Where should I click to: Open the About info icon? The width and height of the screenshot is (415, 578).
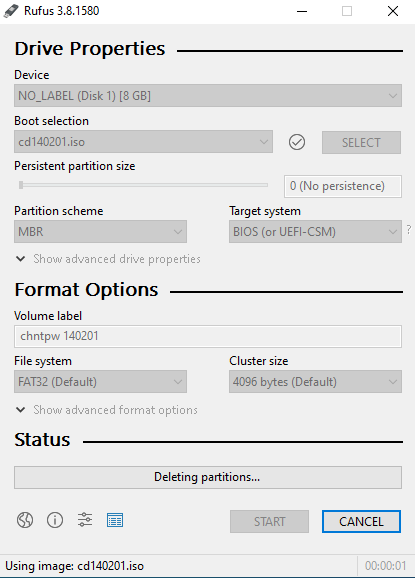coord(55,520)
